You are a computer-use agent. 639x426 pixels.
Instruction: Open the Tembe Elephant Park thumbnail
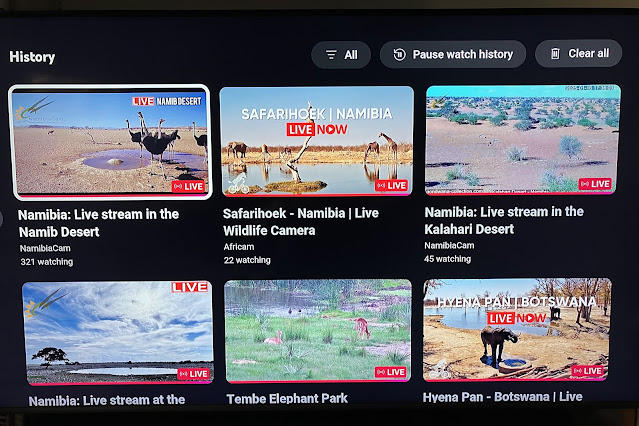pyautogui.click(x=318, y=331)
